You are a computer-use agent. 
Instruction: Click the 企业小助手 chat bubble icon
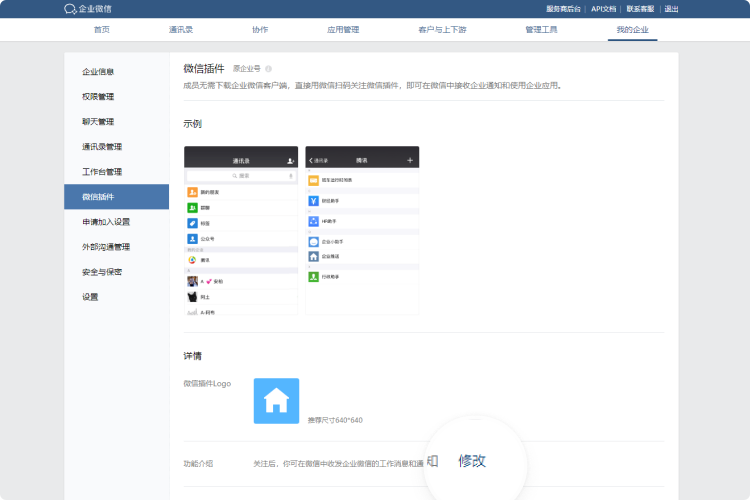click(313, 242)
